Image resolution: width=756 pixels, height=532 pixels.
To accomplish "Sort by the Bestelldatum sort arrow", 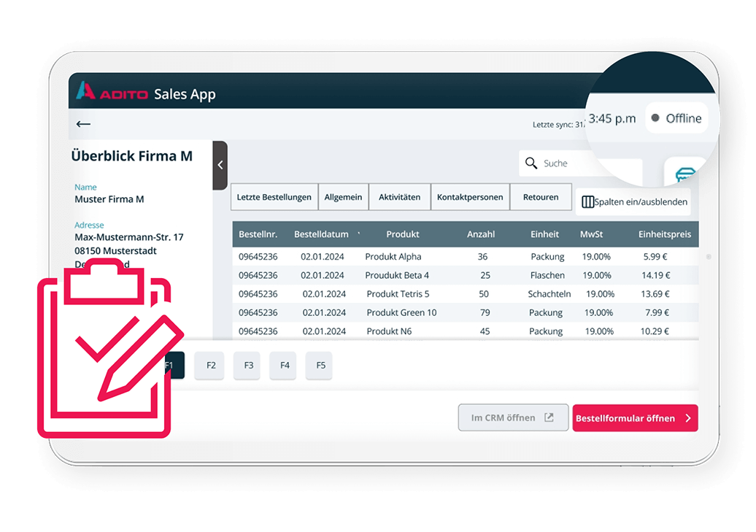I will tap(359, 234).
